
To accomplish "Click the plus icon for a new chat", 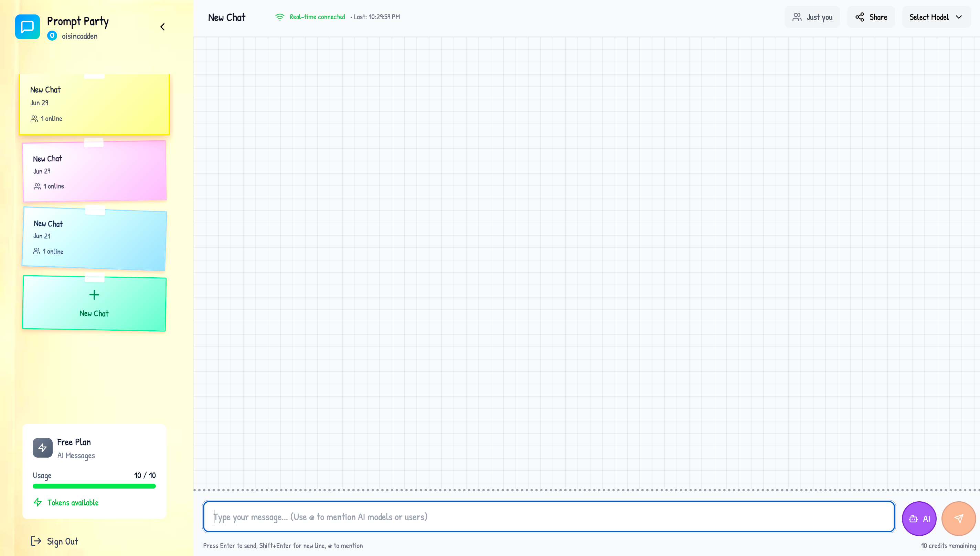I will coord(94,295).
